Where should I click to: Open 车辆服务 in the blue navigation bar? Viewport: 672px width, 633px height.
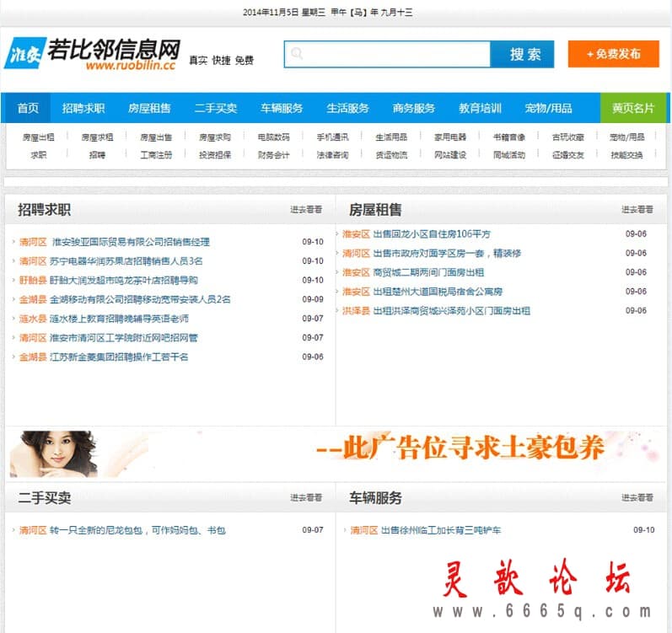point(282,108)
